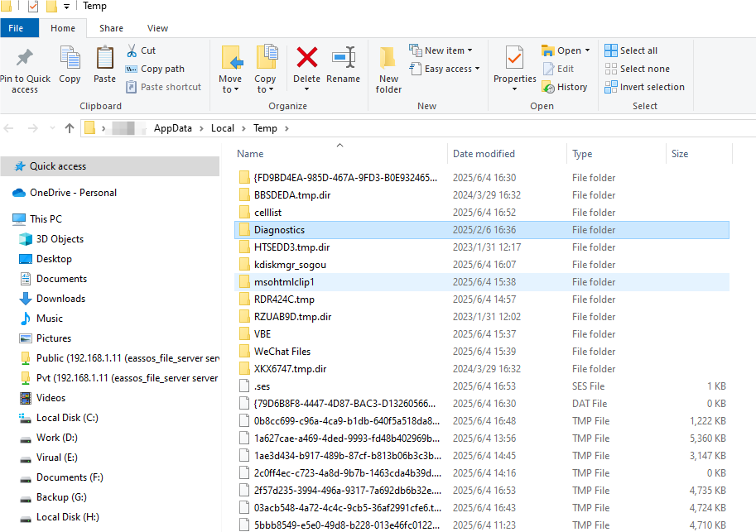Viewport: 756px width, 532px height.
Task: Click the Pin to Quick access icon
Action: (24, 60)
